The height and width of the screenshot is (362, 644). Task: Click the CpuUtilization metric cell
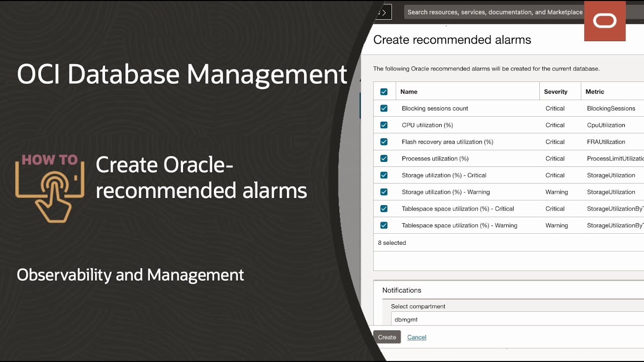click(x=606, y=125)
